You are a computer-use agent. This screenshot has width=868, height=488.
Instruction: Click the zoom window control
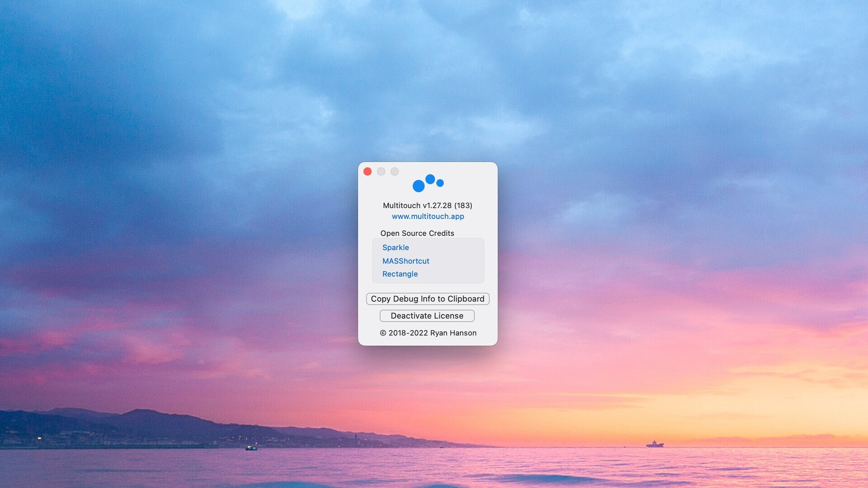click(394, 172)
